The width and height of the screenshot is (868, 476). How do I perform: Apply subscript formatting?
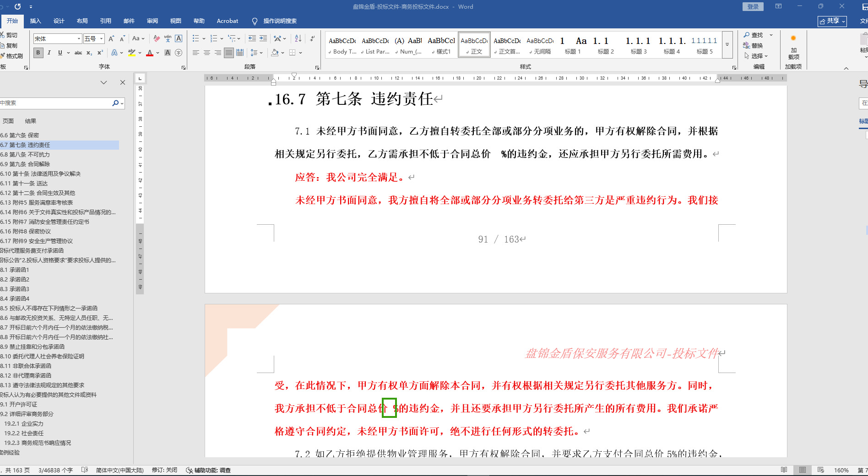pos(89,53)
